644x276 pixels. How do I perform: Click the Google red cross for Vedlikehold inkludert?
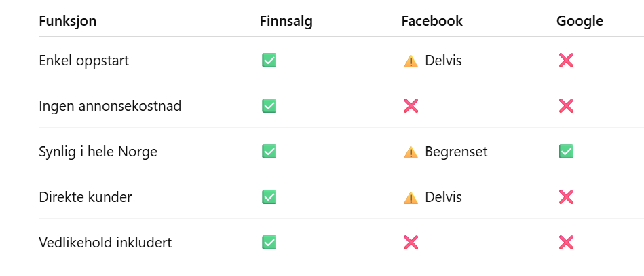pos(566,243)
